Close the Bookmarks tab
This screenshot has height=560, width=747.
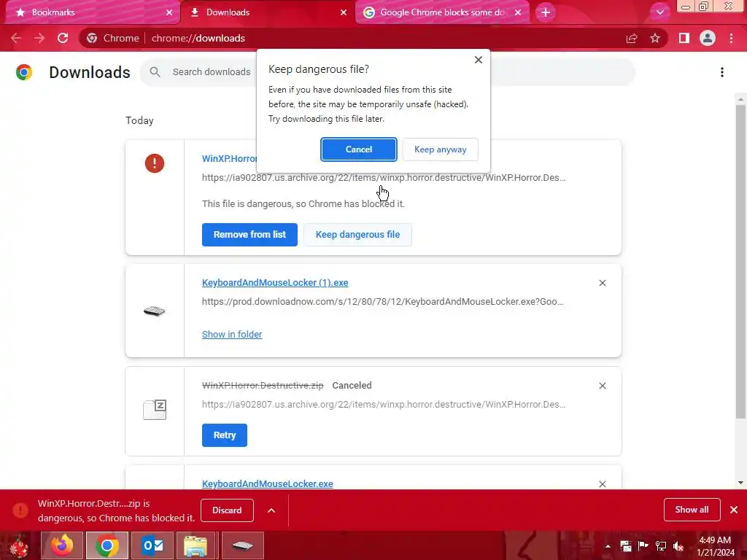(169, 12)
